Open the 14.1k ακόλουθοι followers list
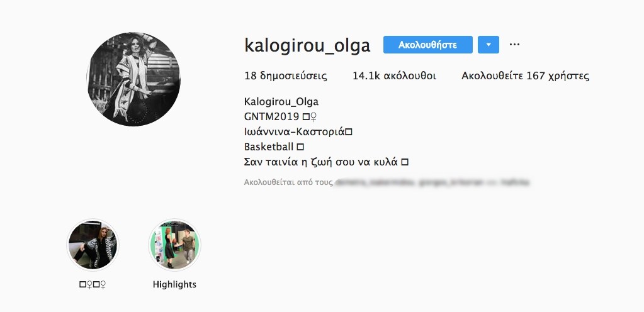644x312 pixels. [394, 76]
